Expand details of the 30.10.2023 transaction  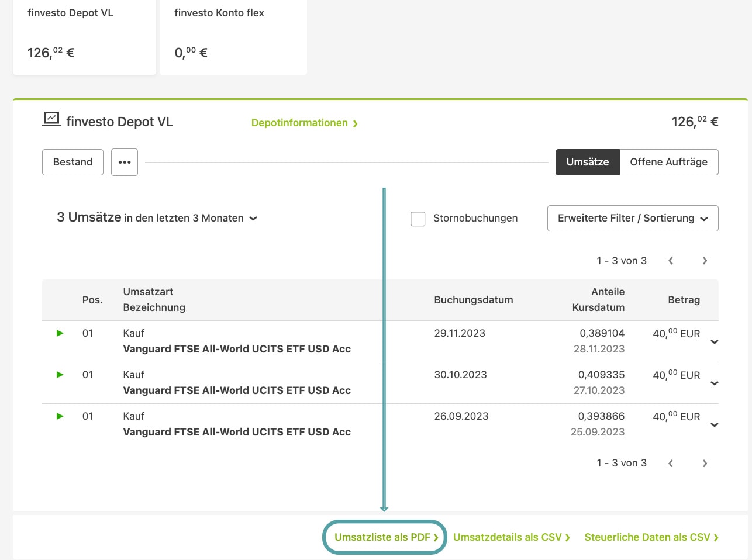pos(714,383)
